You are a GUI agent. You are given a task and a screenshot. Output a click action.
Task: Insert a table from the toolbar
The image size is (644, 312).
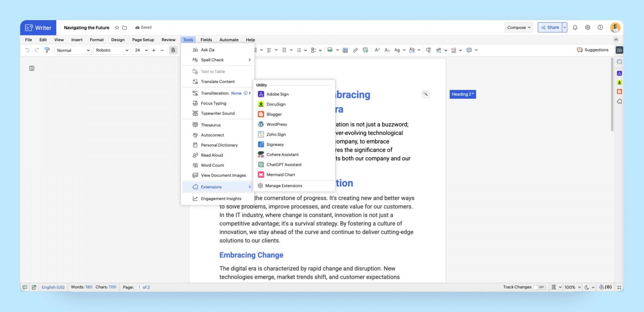(345, 50)
